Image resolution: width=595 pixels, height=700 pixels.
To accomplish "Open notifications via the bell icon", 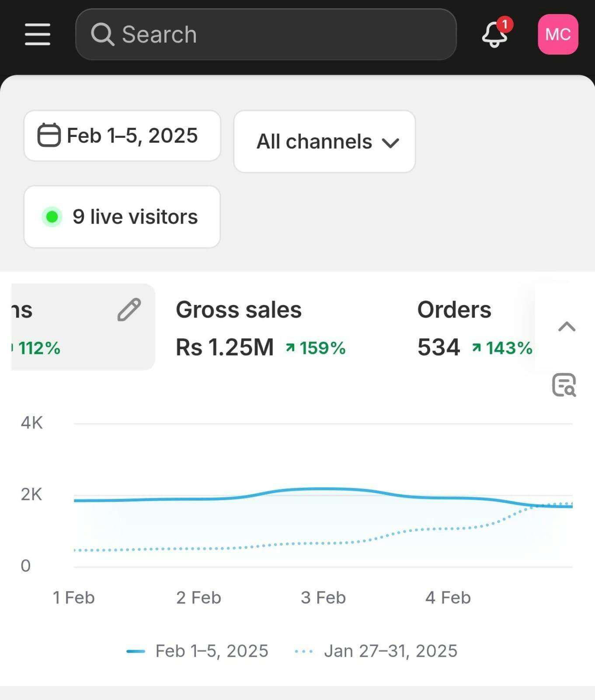I will click(495, 34).
